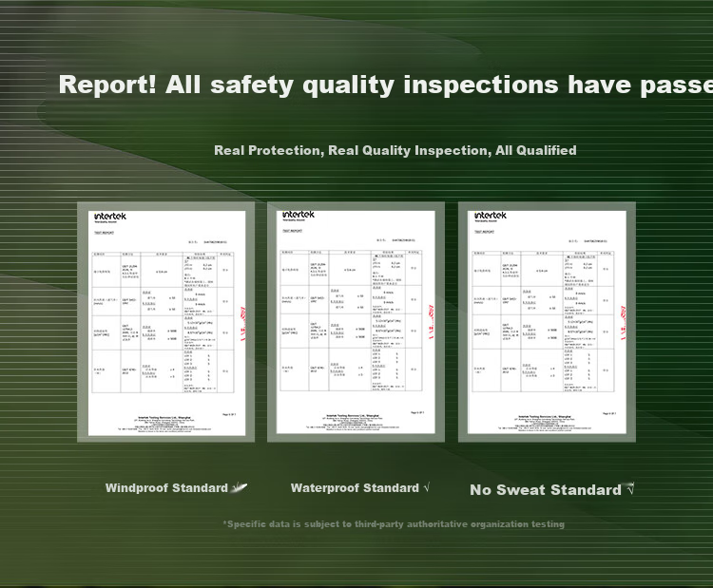Open the Windproof Standard test report image
This screenshot has height=588, width=713.
[166, 322]
